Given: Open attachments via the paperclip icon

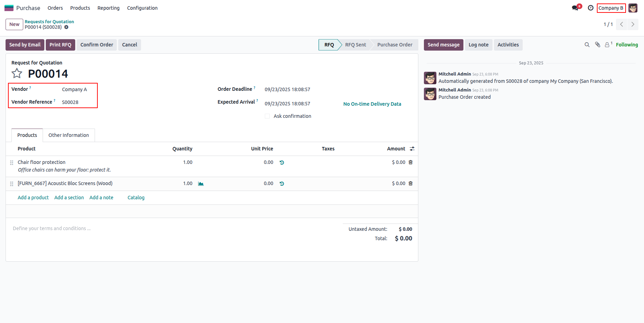Looking at the screenshot, I should (597, 45).
